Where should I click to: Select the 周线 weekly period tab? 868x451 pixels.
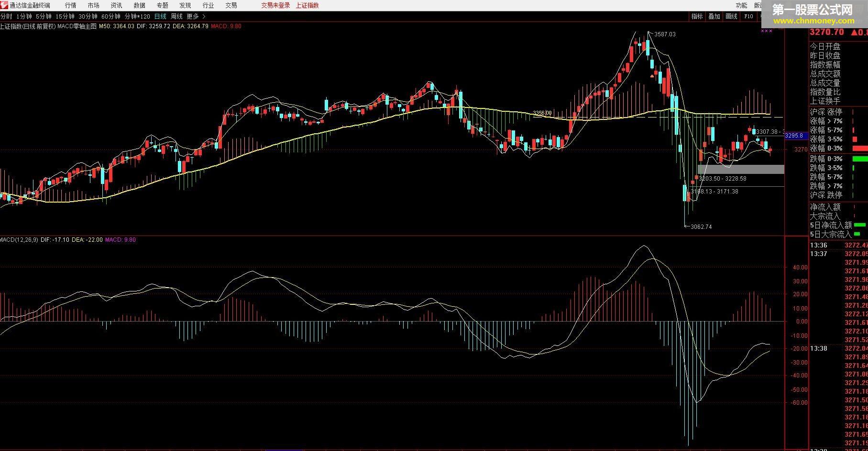176,16
